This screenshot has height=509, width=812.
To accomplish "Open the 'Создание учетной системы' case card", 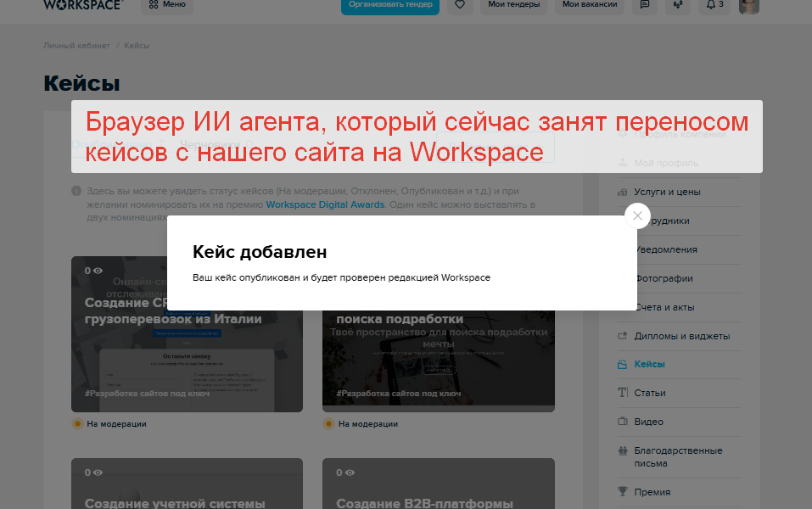I will pyautogui.click(x=187, y=484).
